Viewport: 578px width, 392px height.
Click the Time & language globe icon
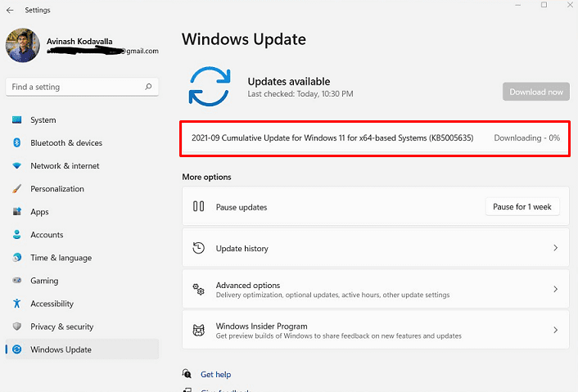tap(16, 258)
